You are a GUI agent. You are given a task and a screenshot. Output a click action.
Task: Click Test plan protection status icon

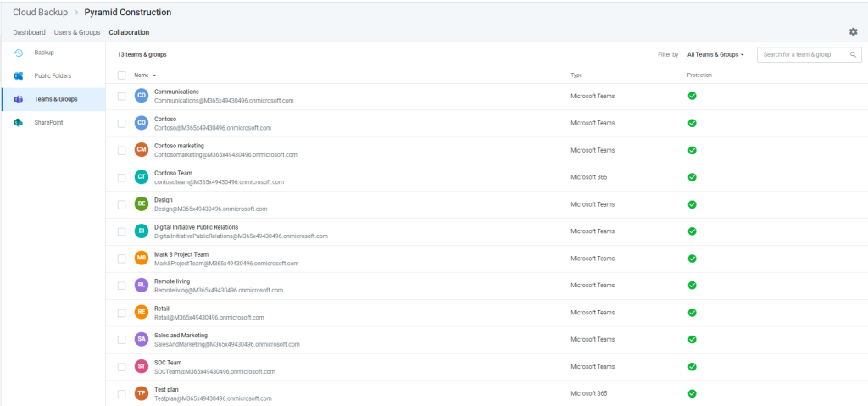[692, 394]
